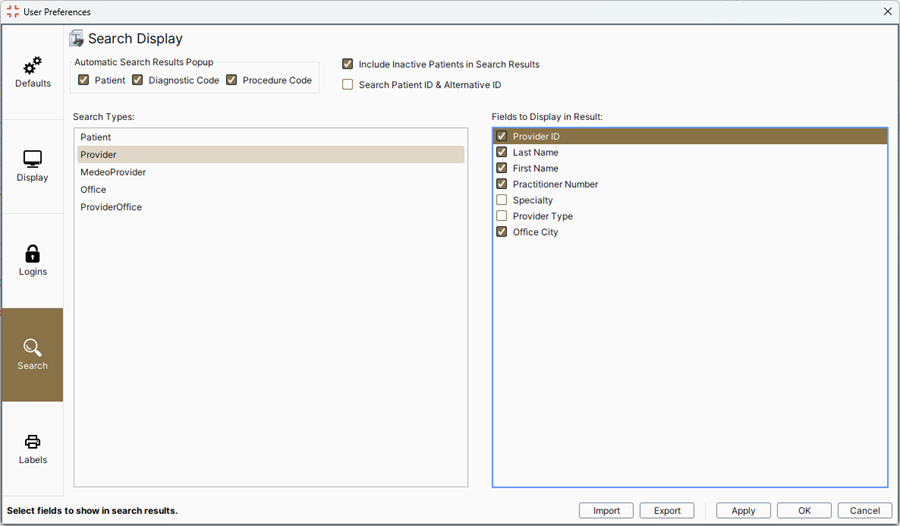
Task: Select ProviderOffice search type
Action: [111, 207]
